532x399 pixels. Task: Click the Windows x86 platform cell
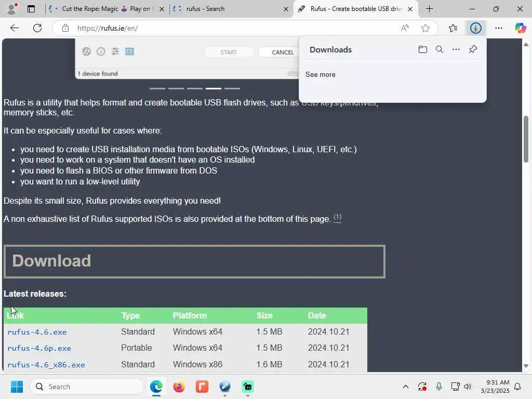point(197,364)
